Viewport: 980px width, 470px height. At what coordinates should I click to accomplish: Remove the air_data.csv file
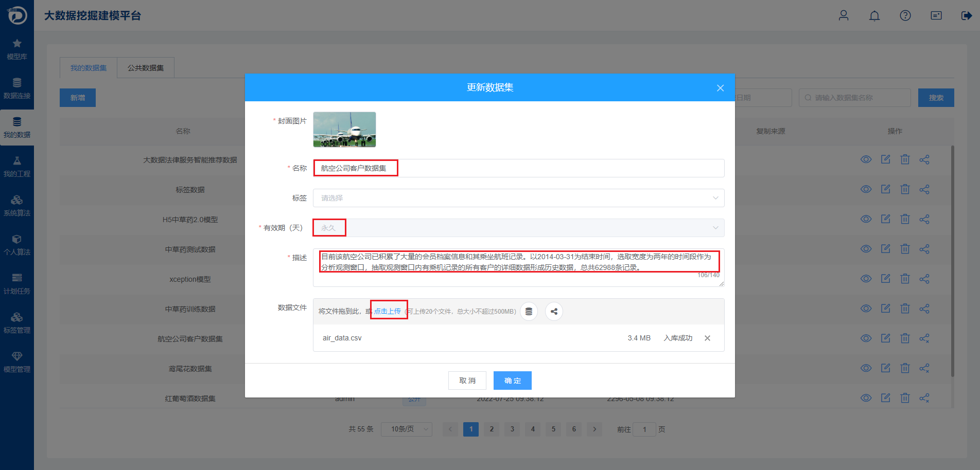click(707, 338)
